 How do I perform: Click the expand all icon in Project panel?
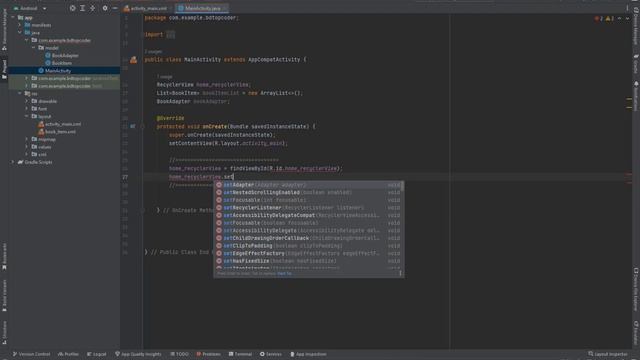pyautogui.click(x=82, y=8)
